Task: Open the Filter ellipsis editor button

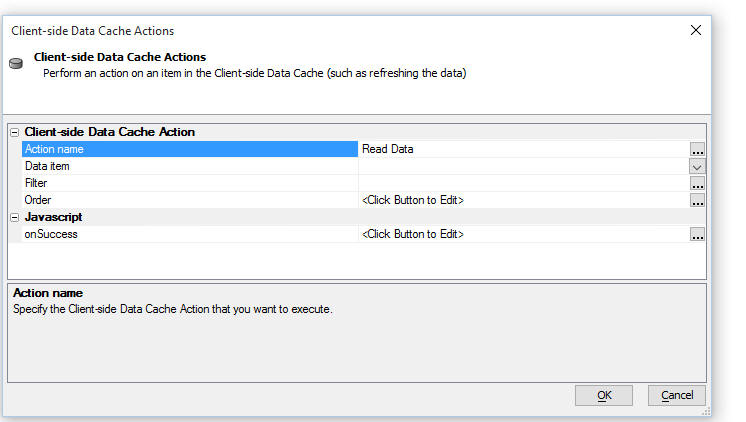Action: coord(697,183)
